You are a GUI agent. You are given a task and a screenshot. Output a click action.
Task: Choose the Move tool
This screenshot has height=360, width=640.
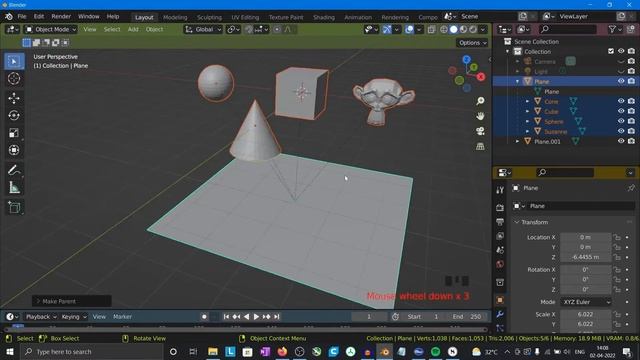click(x=14, y=98)
